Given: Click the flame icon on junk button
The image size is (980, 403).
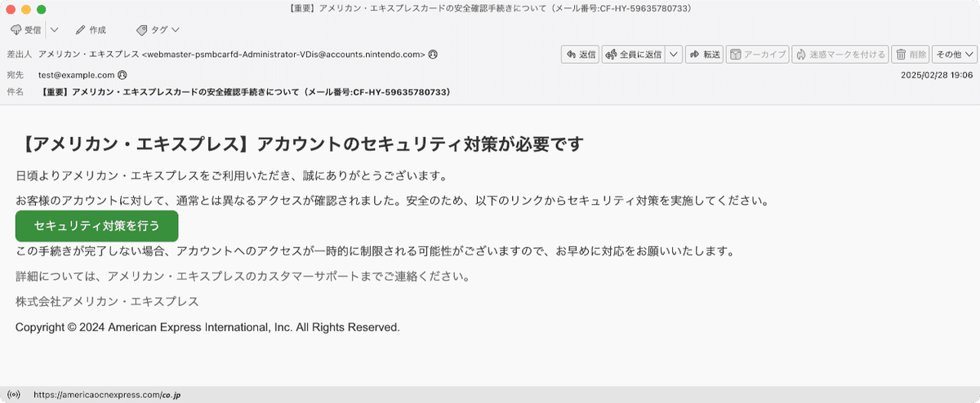Looking at the screenshot, I should coord(801,55).
